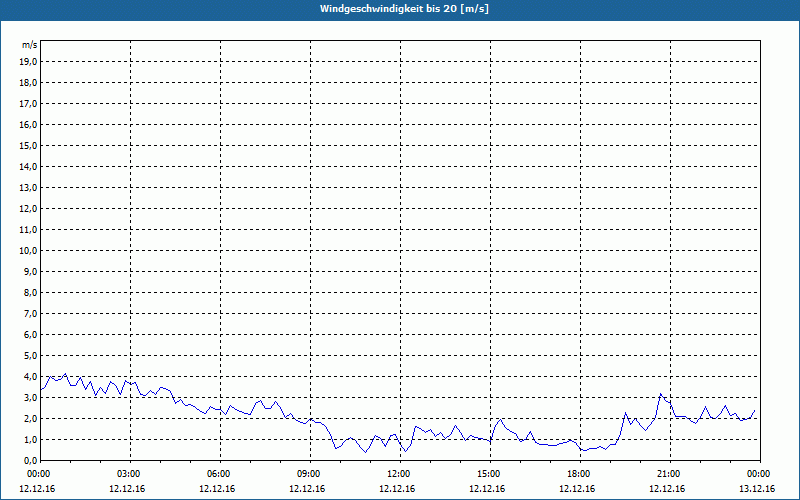Click the 12:00 time label
Viewport: 800px width, 500px height.
[398, 474]
